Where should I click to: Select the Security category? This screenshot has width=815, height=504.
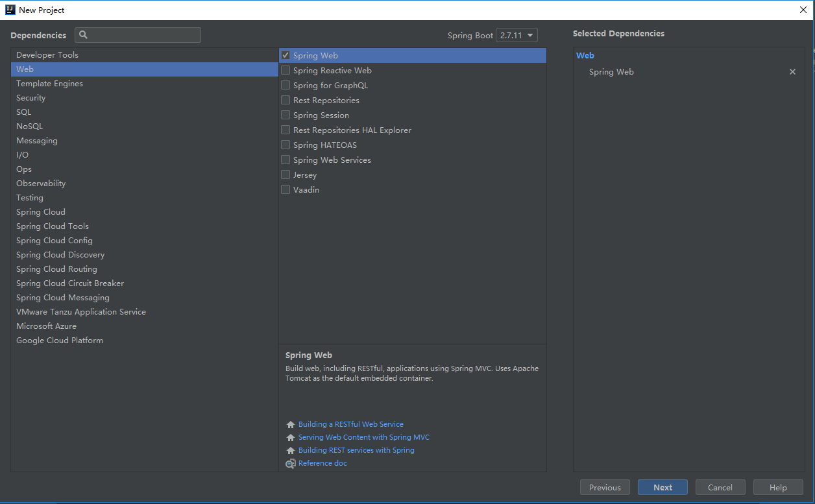[31, 98]
